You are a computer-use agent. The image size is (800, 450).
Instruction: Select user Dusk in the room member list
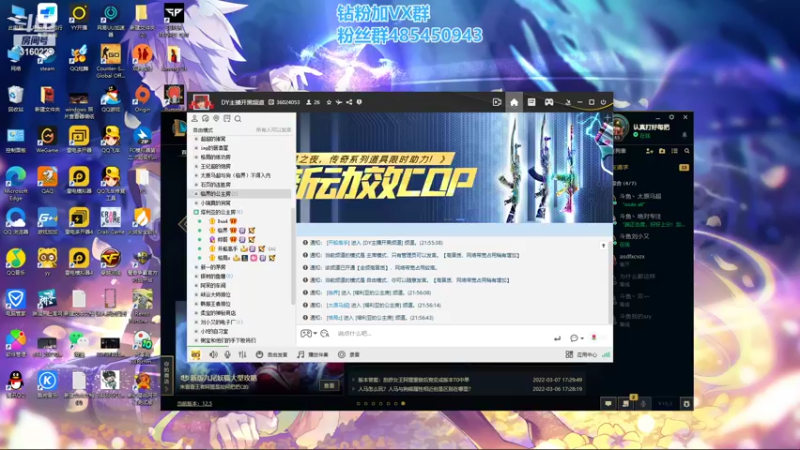pos(222,221)
